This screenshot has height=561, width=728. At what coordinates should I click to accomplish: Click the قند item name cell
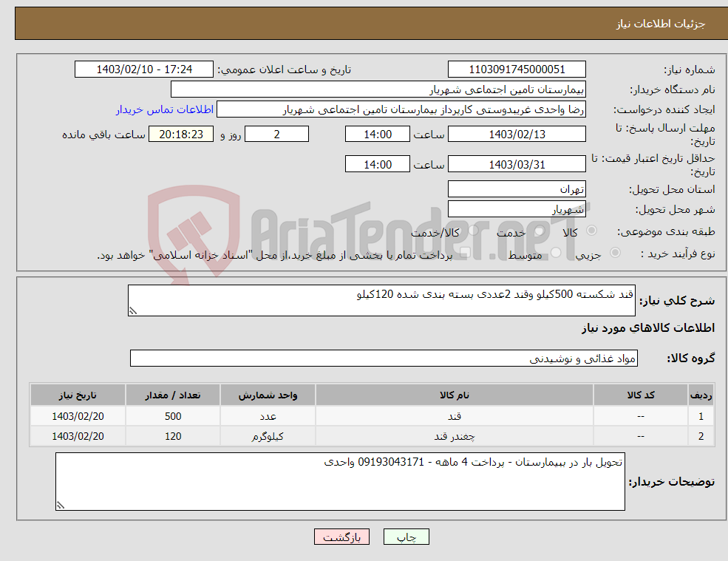click(x=455, y=416)
